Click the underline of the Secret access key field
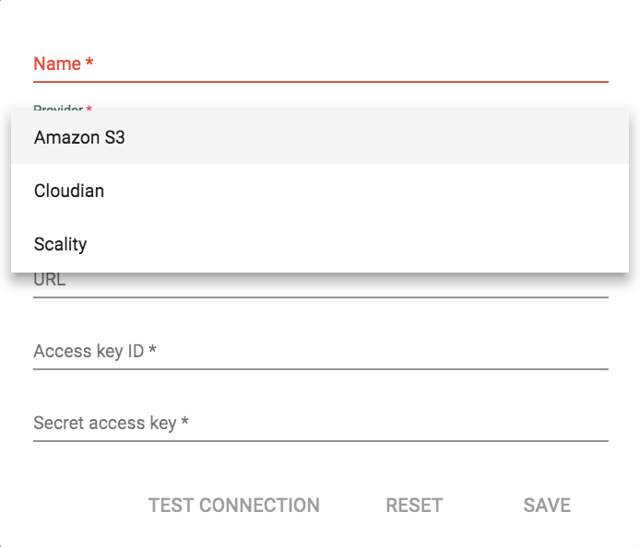 coord(320,440)
